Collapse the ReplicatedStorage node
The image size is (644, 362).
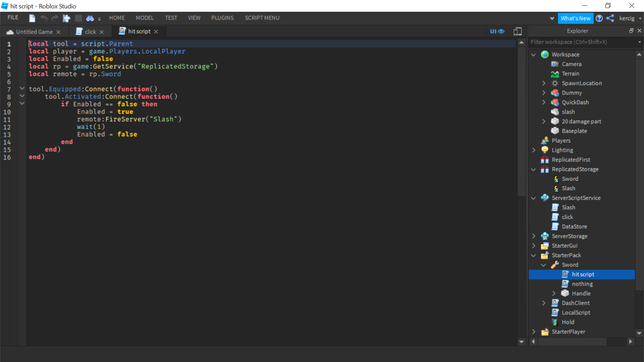click(533, 170)
